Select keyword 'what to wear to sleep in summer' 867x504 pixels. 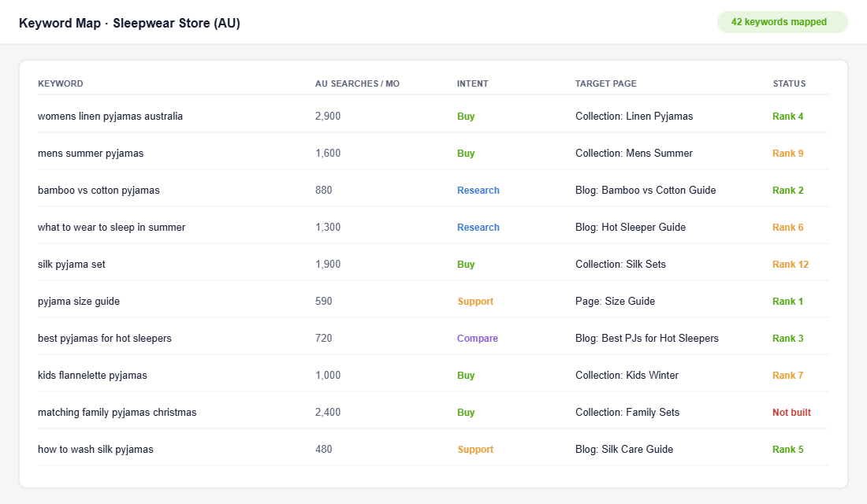tap(111, 227)
